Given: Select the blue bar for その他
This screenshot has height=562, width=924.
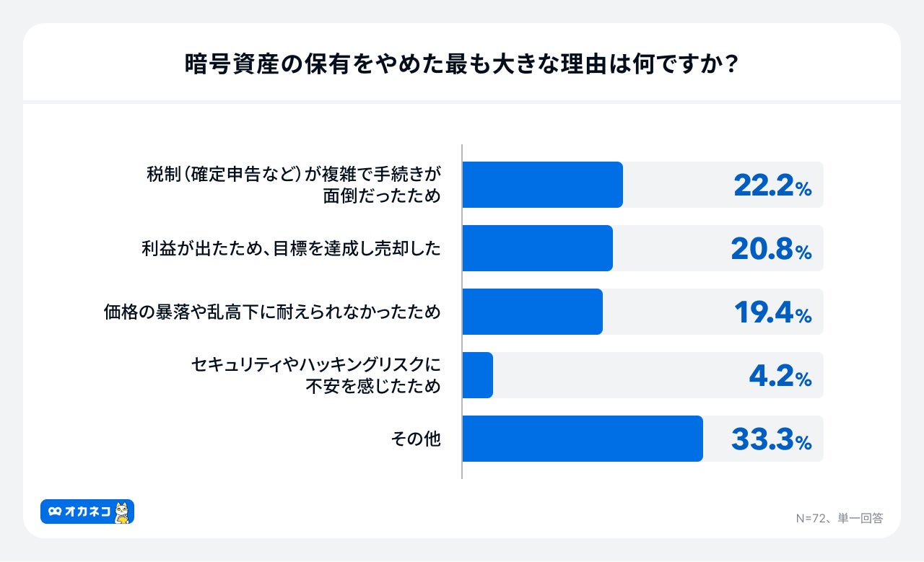Looking at the screenshot, I should [582, 439].
